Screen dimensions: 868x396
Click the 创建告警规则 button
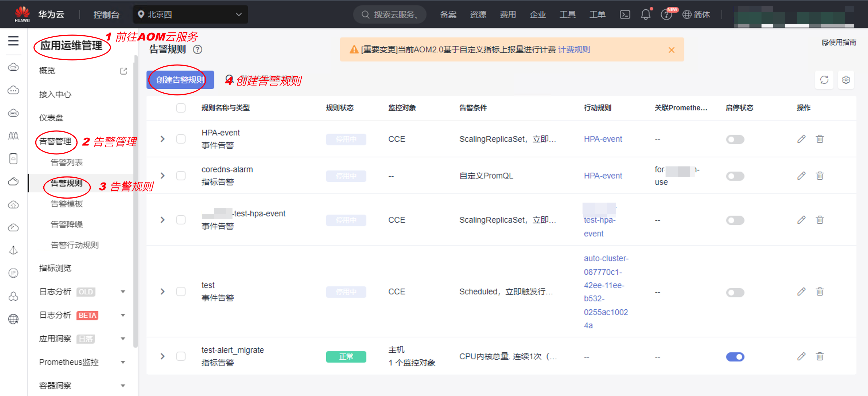180,80
